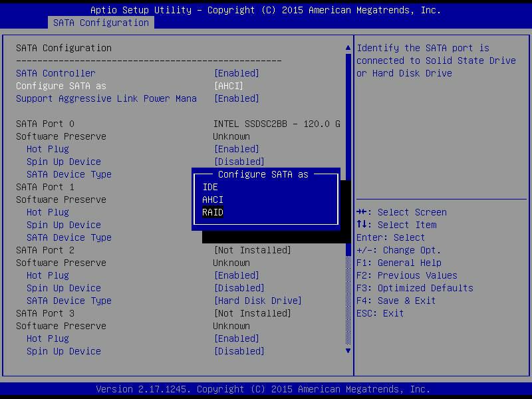Click the scrollbar up arrow

[347, 47]
